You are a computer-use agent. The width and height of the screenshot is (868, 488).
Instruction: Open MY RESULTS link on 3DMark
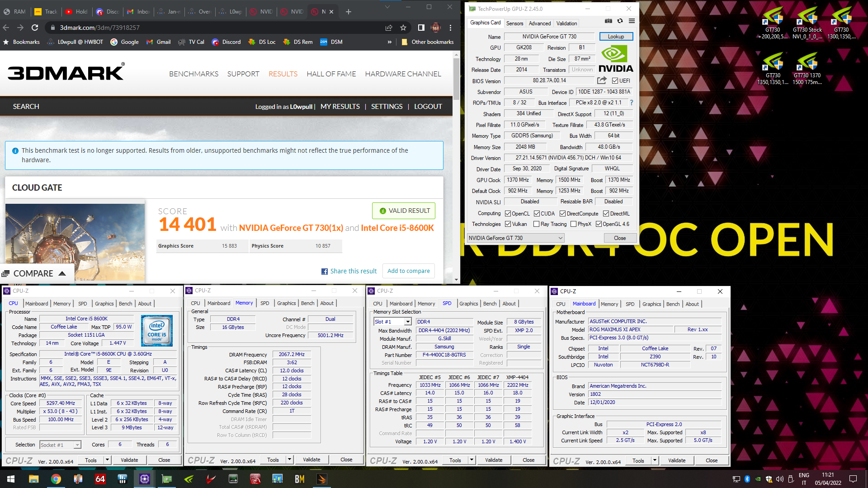click(340, 106)
